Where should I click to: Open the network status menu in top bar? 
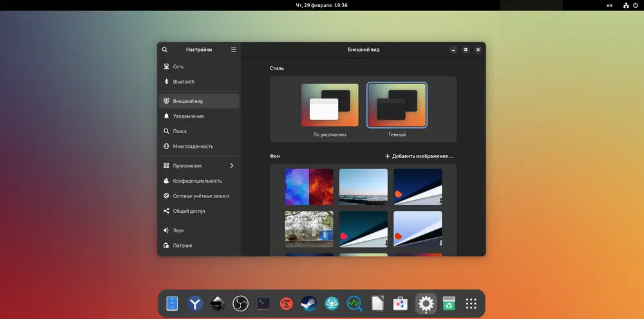pyautogui.click(x=626, y=5)
